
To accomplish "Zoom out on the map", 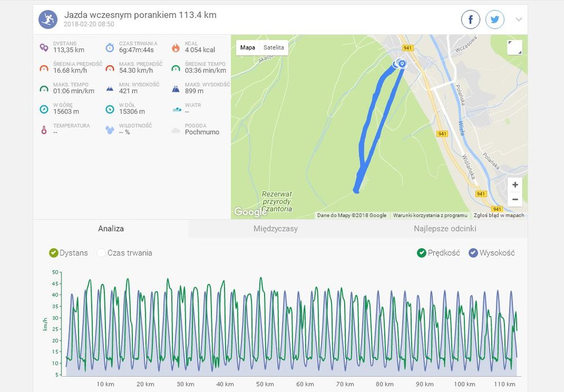I will 515,199.
